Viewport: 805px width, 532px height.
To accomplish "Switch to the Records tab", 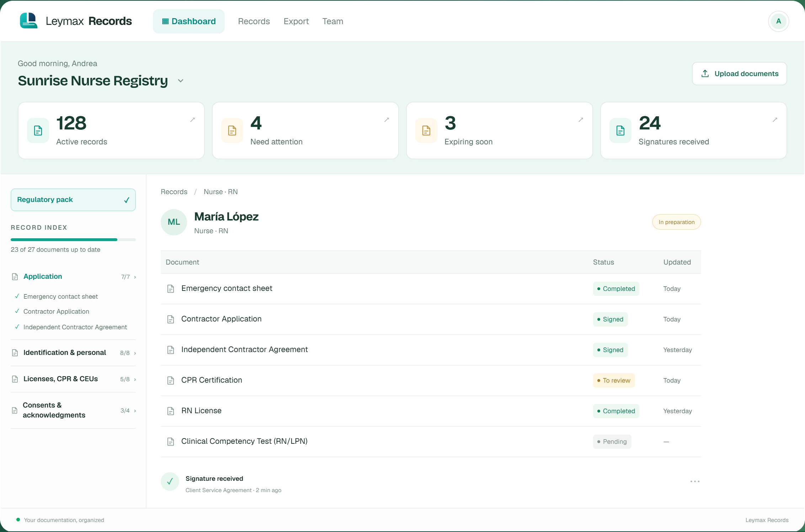I will [x=254, y=21].
